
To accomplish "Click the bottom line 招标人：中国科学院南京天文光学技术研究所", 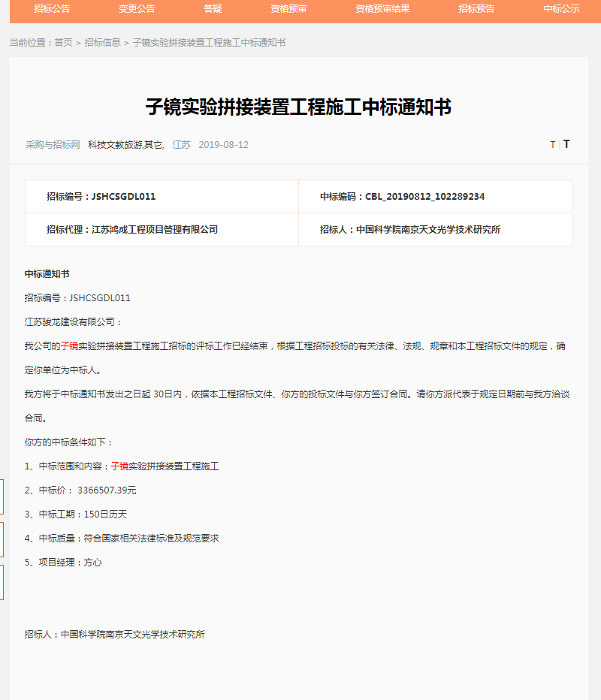I will pyautogui.click(x=115, y=635).
